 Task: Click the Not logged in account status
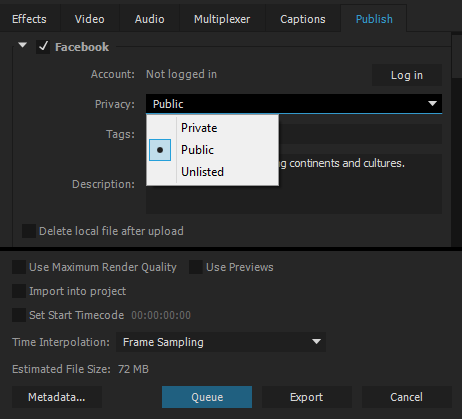click(181, 74)
